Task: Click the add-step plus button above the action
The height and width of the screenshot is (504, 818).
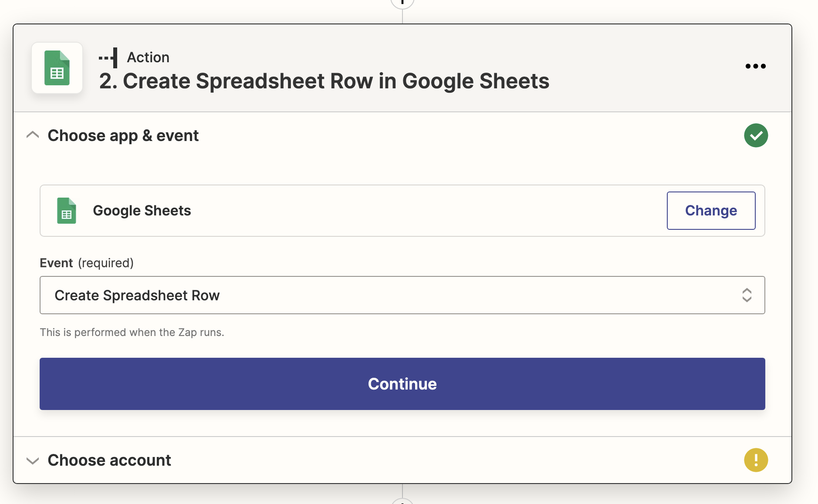Action: [402, 3]
